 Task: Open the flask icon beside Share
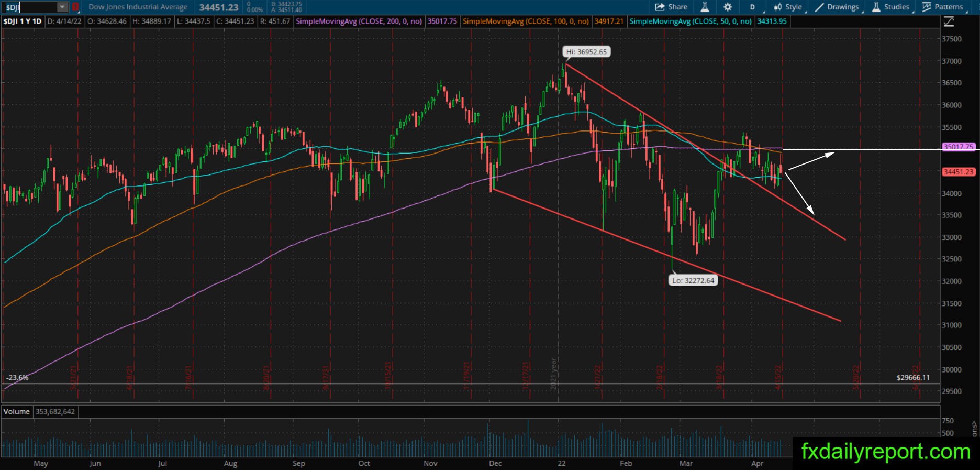705,7
